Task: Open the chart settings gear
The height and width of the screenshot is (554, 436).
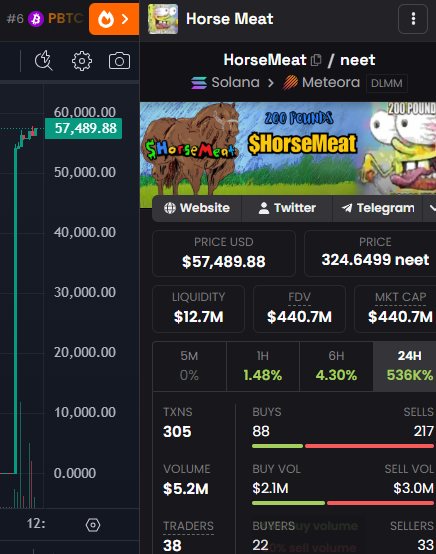Action: pyautogui.click(x=82, y=61)
